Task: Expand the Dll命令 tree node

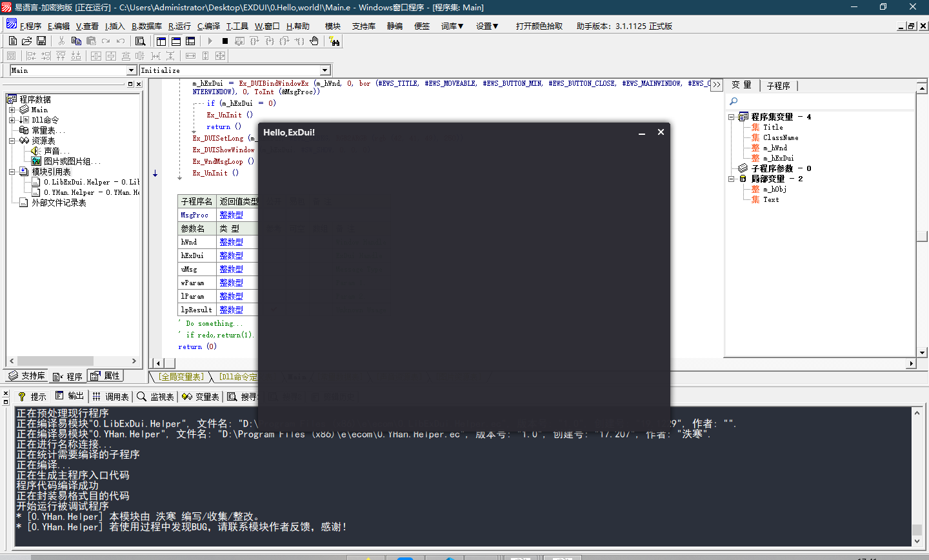Action: (12, 120)
